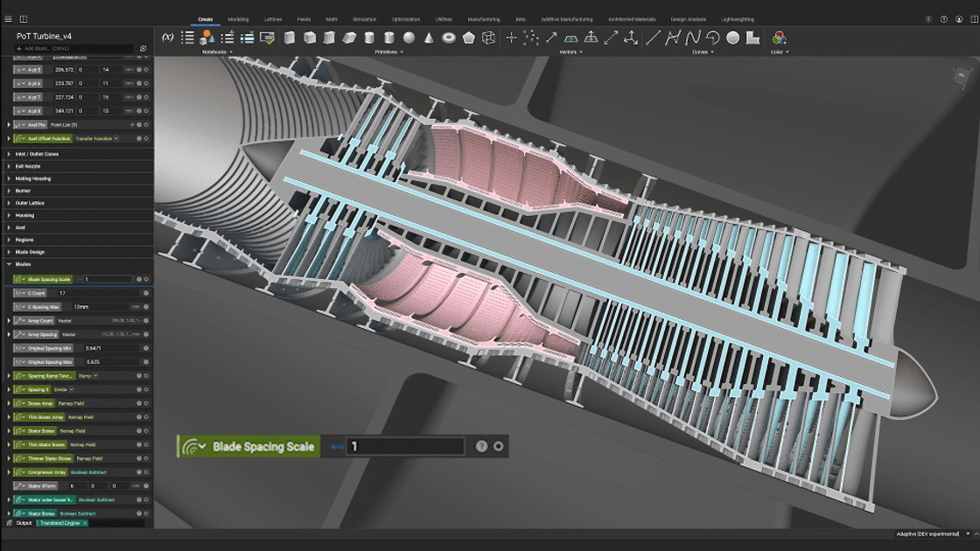Open the Color tool icon
This screenshot has height=551, width=980.
[x=779, y=38]
